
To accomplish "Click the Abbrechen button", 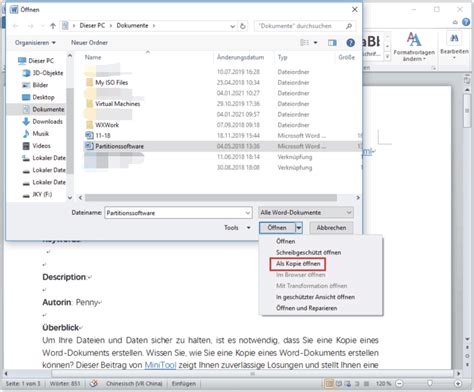I will (x=331, y=228).
